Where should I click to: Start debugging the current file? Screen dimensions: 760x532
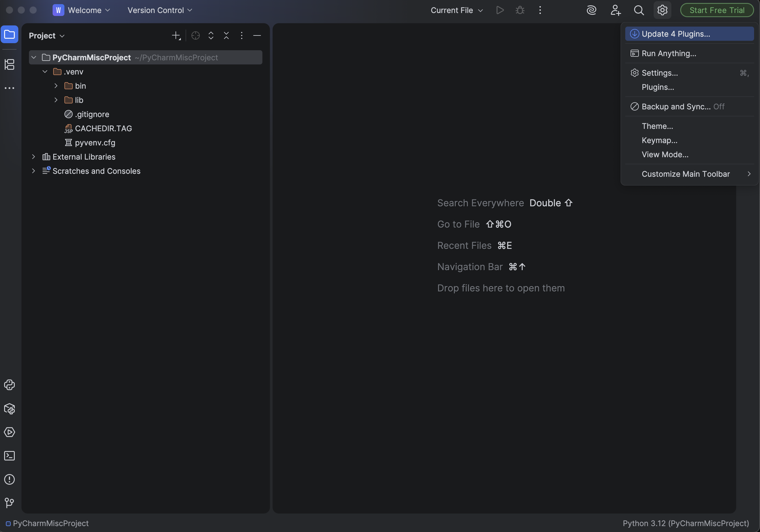pos(520,10)
